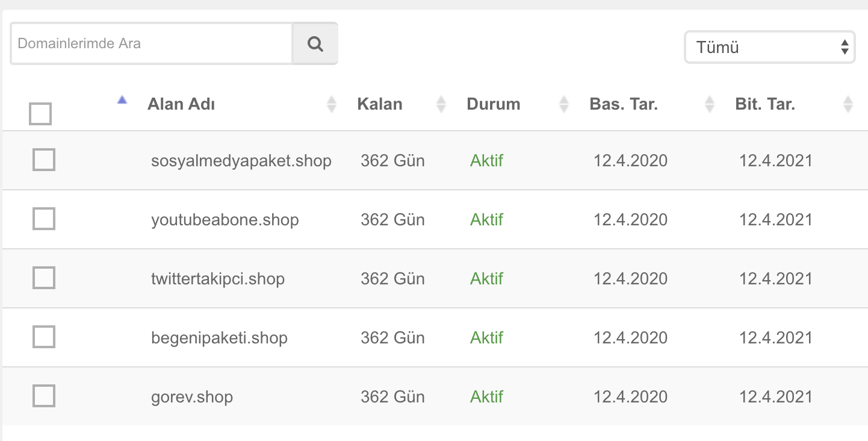Tick the gorev.shop row checkbox

44,396
